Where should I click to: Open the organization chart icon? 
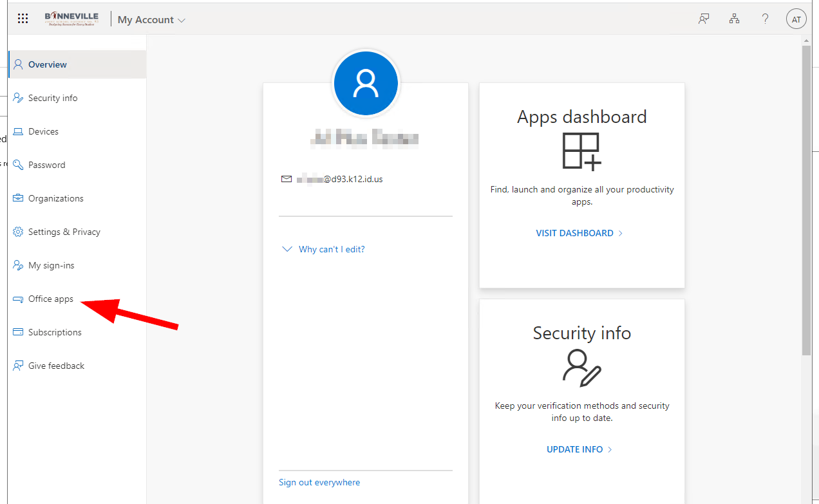click(734, 19)
